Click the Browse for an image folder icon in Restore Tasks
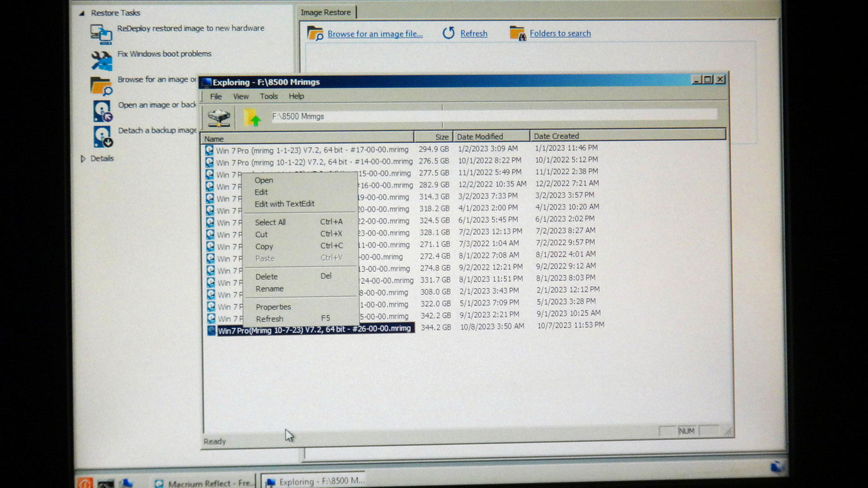The image size is (868, 488). click(x=101, y=85)
